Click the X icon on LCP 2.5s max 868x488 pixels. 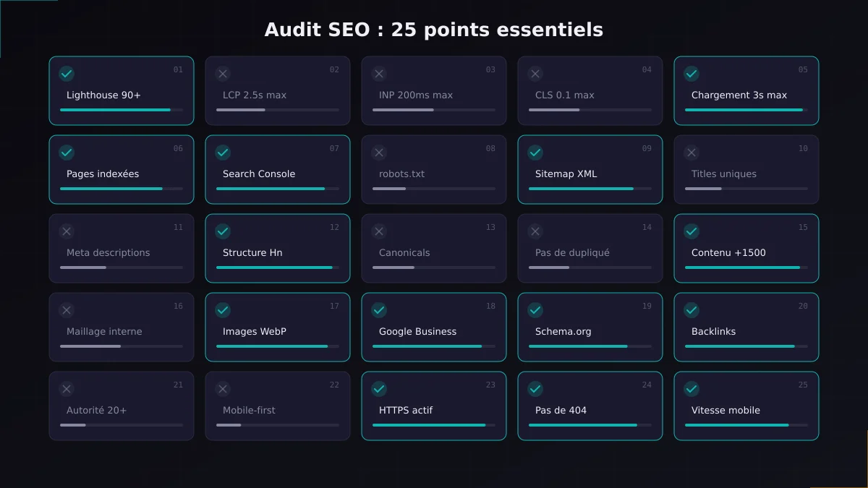tap(223, 74)
